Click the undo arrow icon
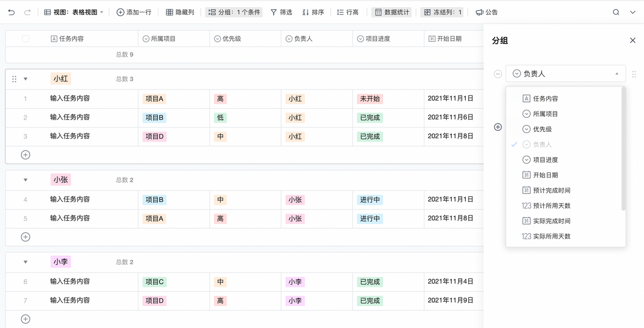The height and width of the screenshot is (328, 644). [12, 12]
